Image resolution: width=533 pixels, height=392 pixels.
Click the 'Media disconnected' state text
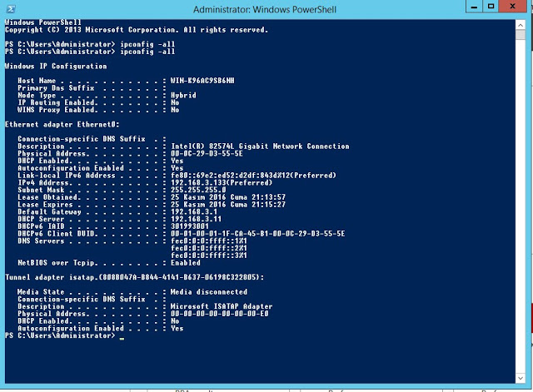click(x=208, y=292)
